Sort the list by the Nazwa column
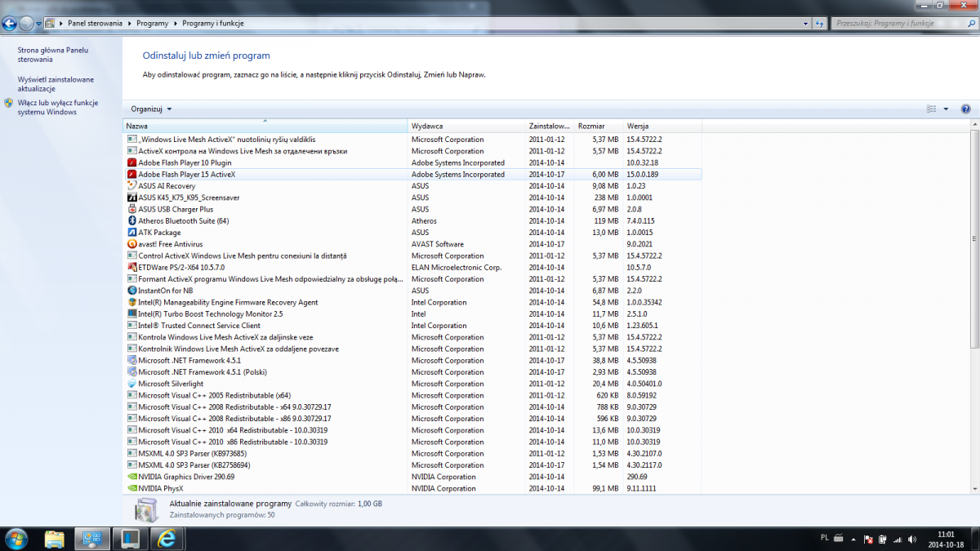 (265, 126)
